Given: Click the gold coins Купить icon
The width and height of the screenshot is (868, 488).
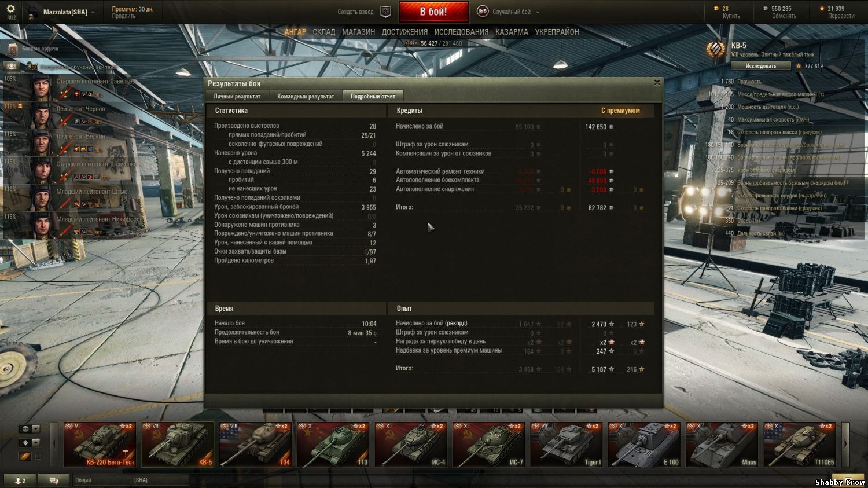Looking at the screenshot, I should point(717,9).
